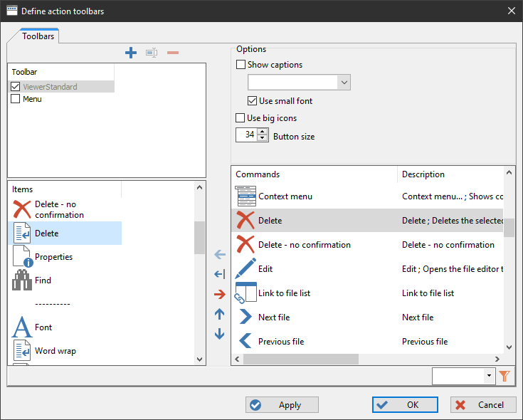Click the red minus remove toolbar icon
Image resolution: width=523 pixels, height=420 pixels.
pyautogui.click(x=173, y=53)
